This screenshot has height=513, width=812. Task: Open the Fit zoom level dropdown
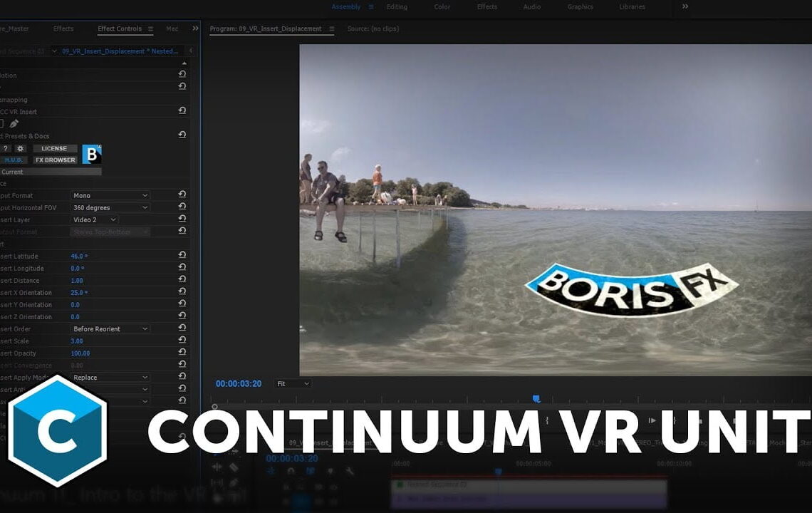[292, 383]
